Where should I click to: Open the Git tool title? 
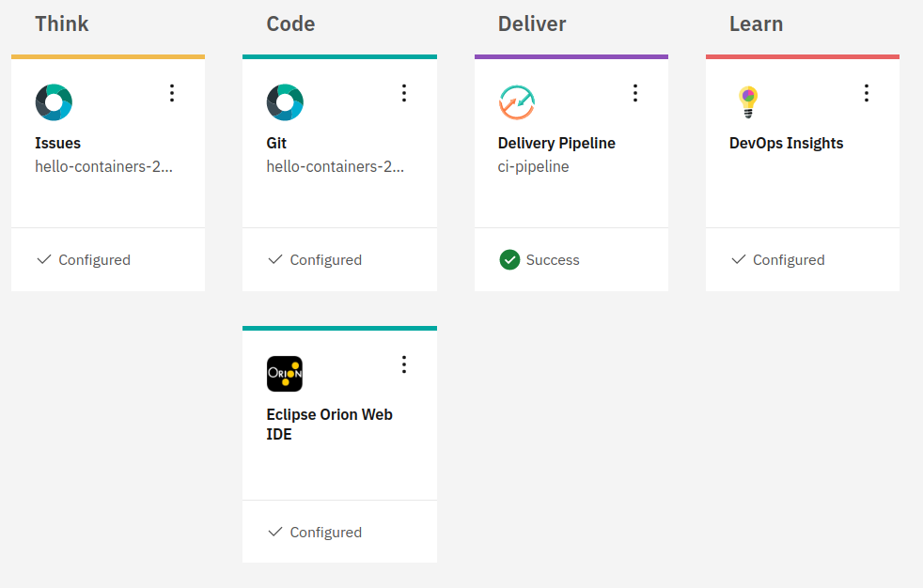click(x=276, y=144)
